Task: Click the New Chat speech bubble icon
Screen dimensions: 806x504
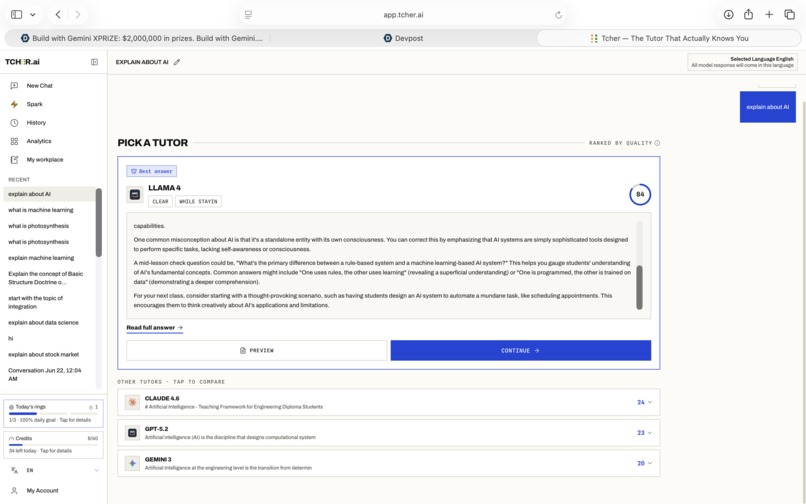Action: pyautogui.click(x=14, y=85)
